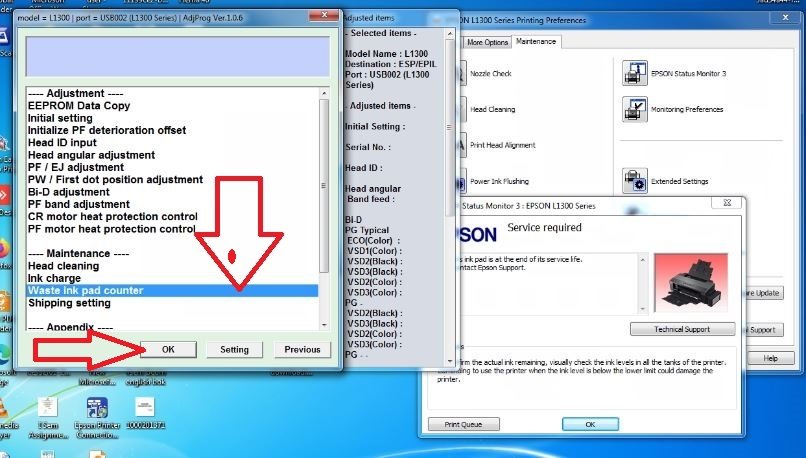The width and height of the screenshot is (806, 458).
Task: Open EPSON Status Monitor 3 icon
Action: click(635, 73)
